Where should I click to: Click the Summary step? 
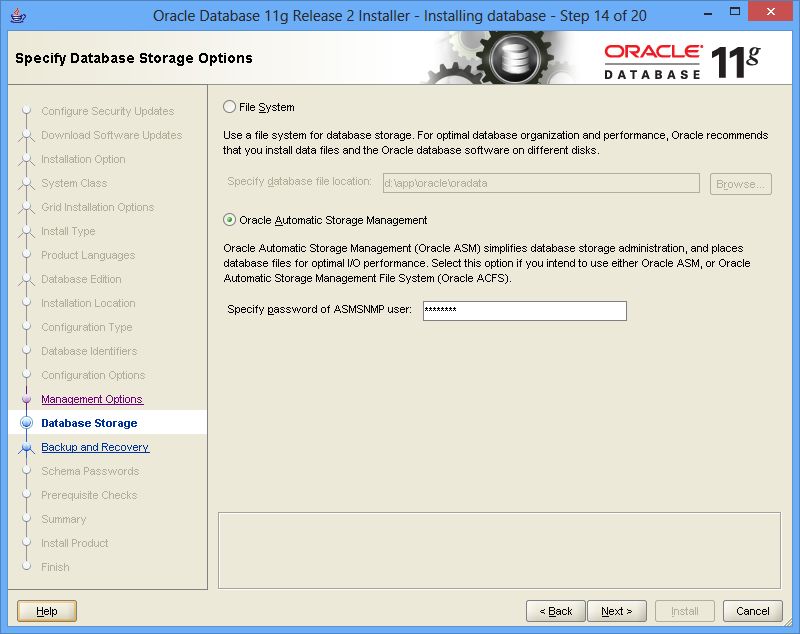pyautogui.click(x=64, y=519)
